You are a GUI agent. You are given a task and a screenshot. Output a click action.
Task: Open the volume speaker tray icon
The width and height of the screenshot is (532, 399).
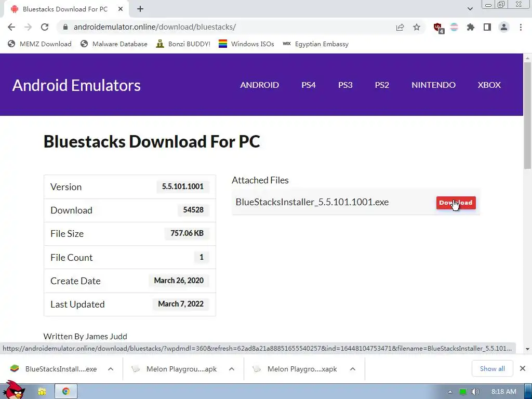tap(475, 392)
